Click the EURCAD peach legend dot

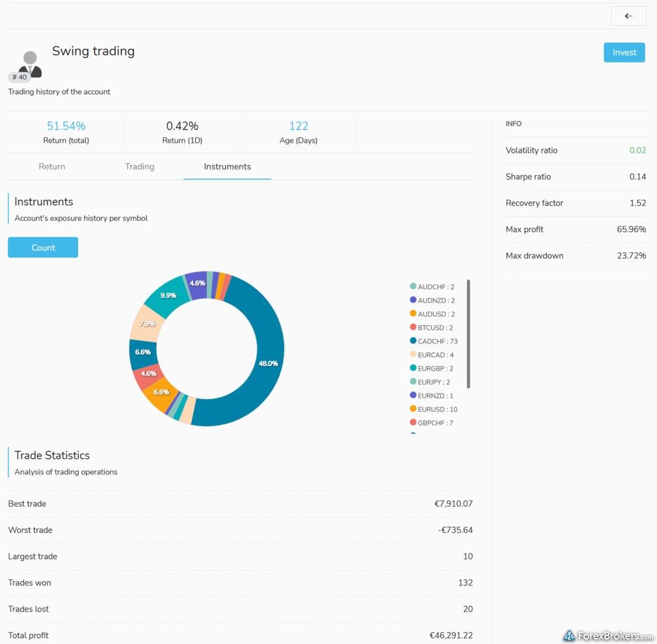[413, 355]
